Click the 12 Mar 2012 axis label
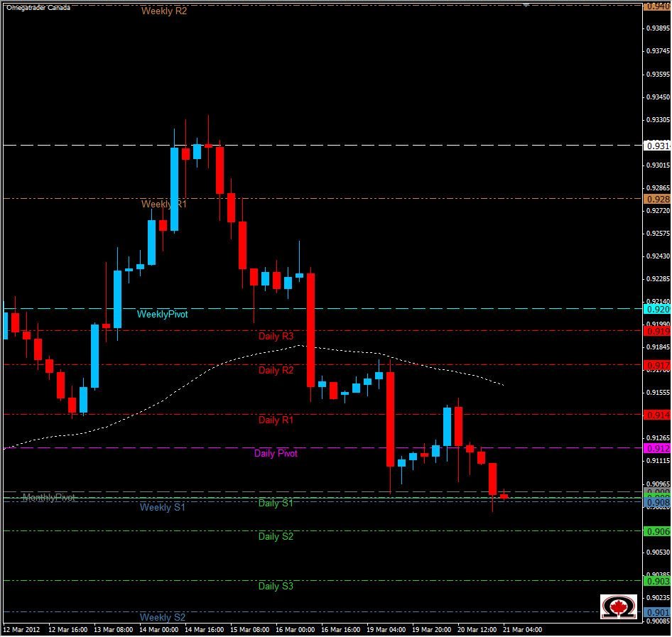 click(23, 629)
